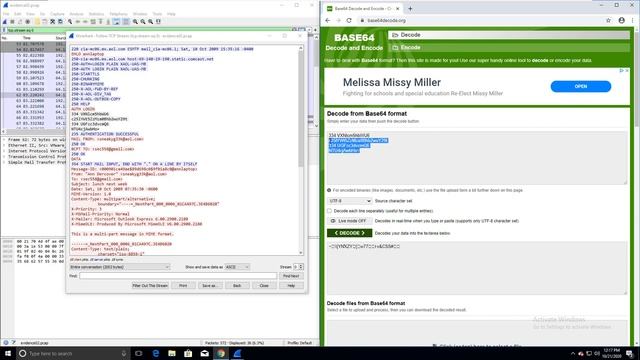Click the Base64 input text area

click(x=477, y=158)
